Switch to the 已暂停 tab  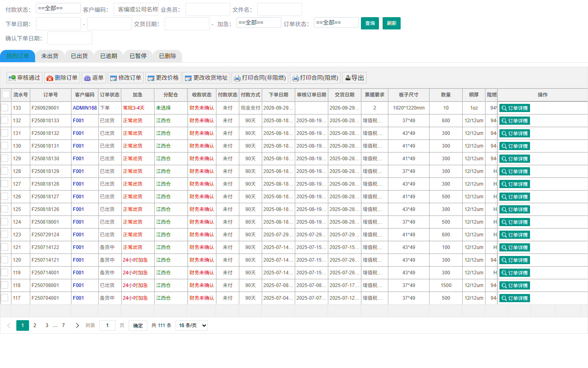(x=138, y=56)
